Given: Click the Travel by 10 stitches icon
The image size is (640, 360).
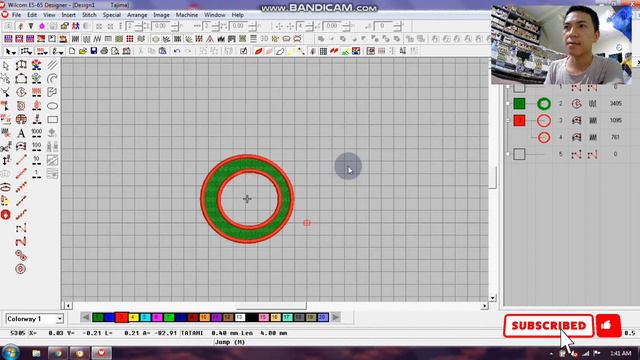Looking at the screenshot, I should click(x=36, y=160).
